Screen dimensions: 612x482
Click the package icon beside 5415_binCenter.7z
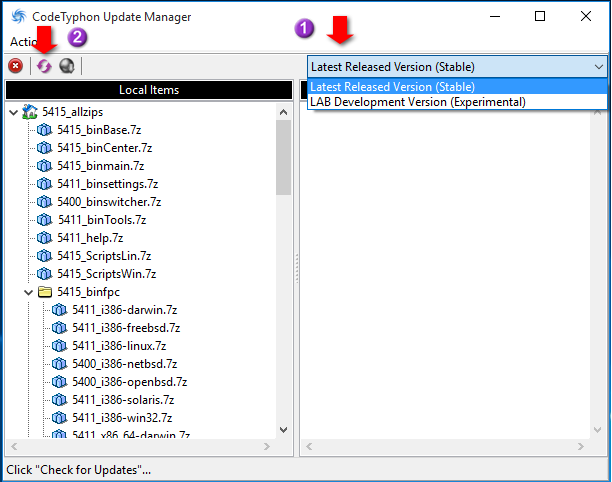[x=44, y=148]
